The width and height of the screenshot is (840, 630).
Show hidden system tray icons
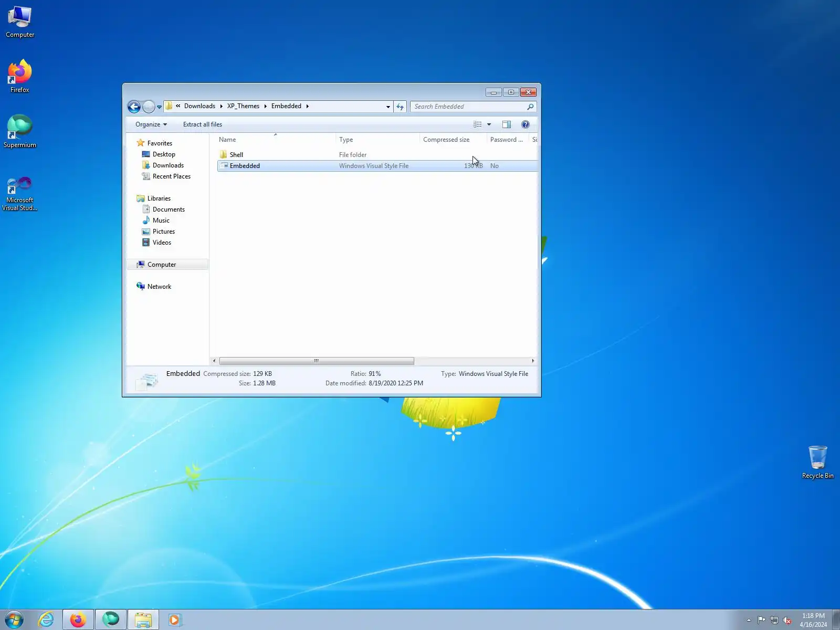point(749,620)
